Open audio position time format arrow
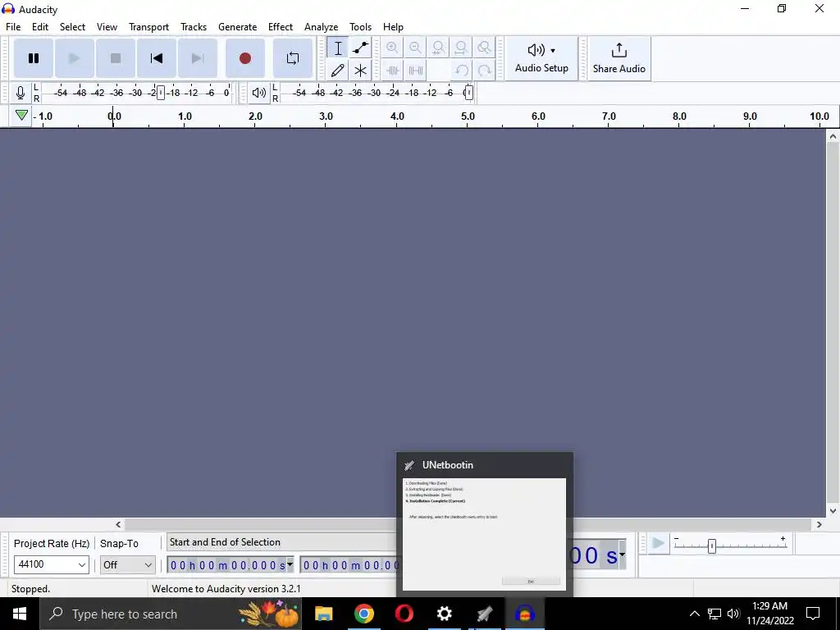Viewport: 840px width, 630px height. 622,554
